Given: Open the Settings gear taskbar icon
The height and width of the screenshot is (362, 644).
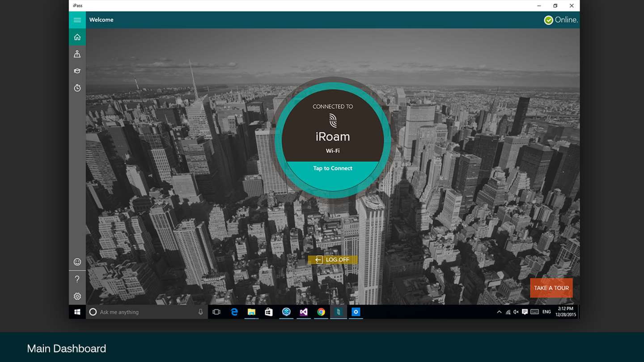Looking at the screenshot, I should (356, 312).
